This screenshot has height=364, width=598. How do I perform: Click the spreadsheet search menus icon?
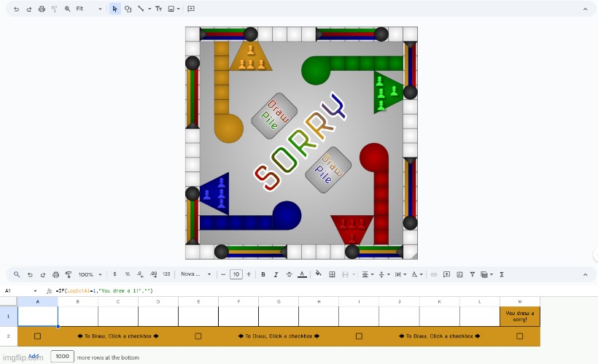[17, 274]
